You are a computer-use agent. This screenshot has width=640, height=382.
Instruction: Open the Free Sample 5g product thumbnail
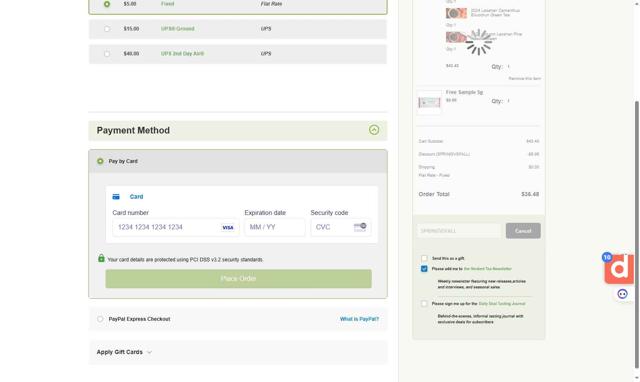(429, 102)
